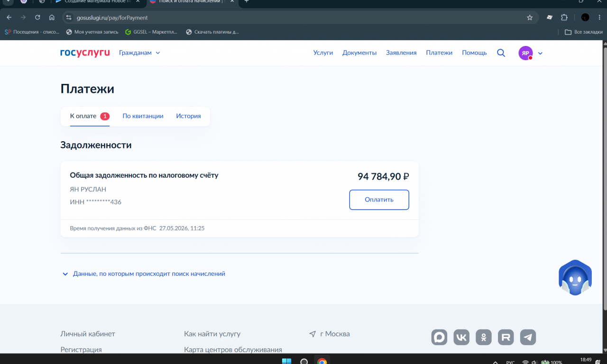The width and height of the screenshot is (607, 364).
Task: Open 'Карта центров обслуживания' footer link
Action: (x=233, y=350)
